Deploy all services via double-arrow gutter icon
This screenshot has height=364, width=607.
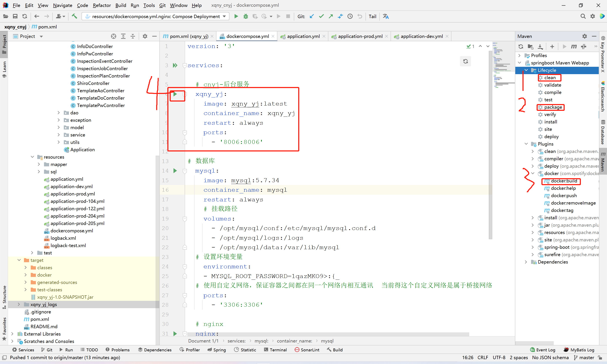[x=175, y=66]
